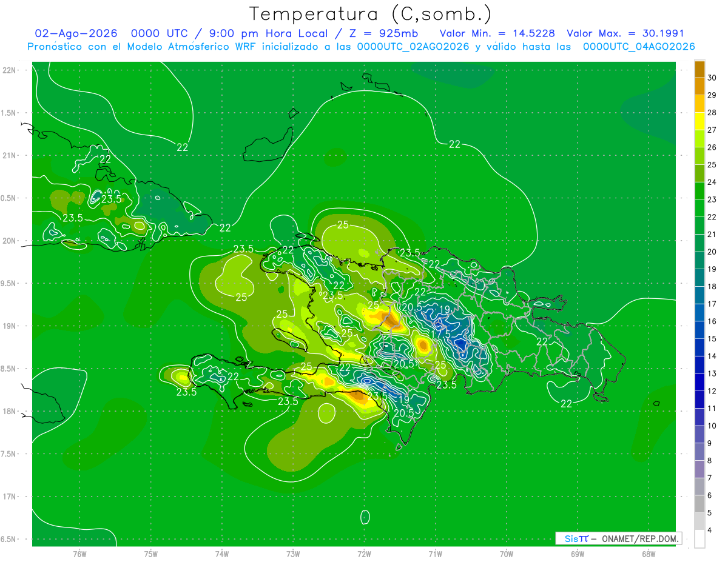Image resolution: width=728 pixels, height=562 pixels.
Task: Click "Valor Min. = 14.5228" value
Action: click(497, 33)
